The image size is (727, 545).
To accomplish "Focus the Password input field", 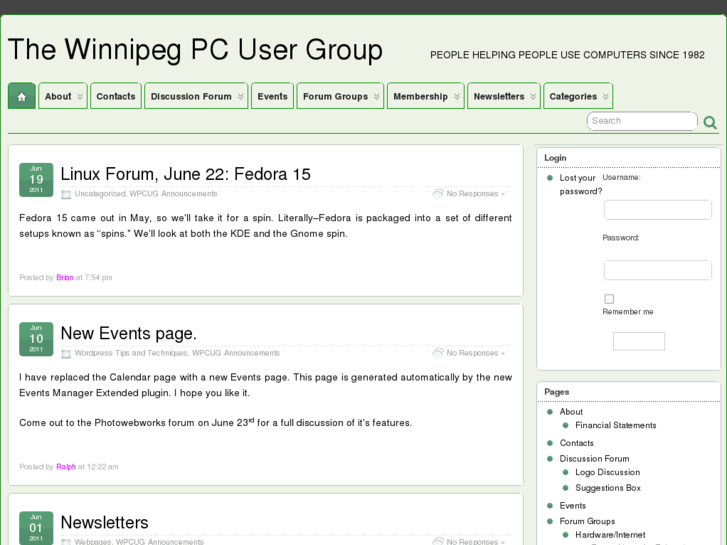I will tap(657, 270).
